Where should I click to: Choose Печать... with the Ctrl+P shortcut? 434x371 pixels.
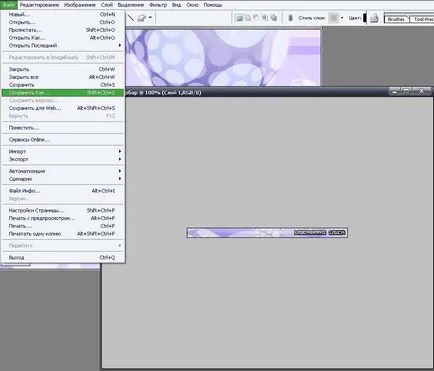point(63,226)
